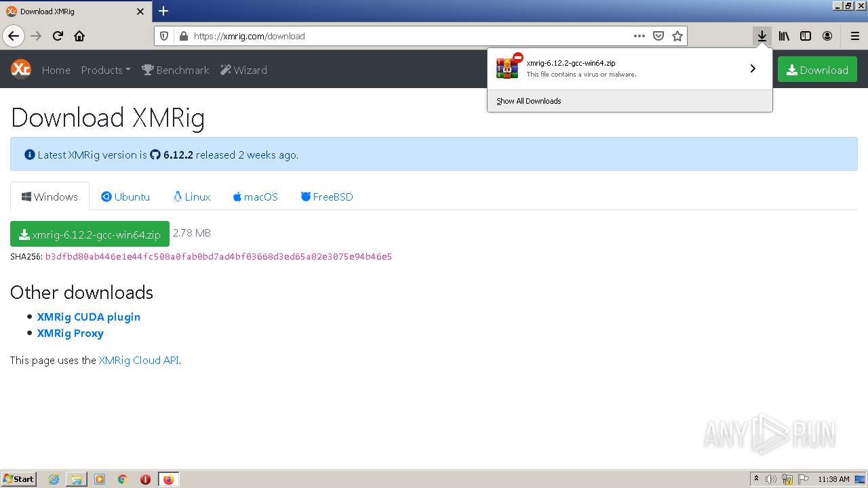Save page to Pocket icon

tap(658, 36)
